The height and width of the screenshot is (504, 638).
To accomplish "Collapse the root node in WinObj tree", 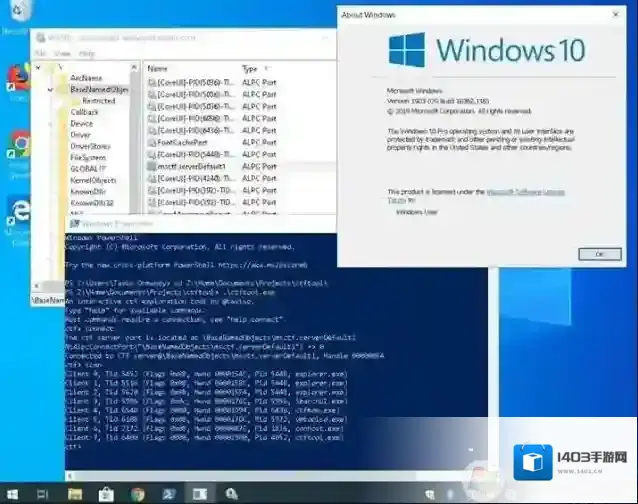I will (38, 67).
